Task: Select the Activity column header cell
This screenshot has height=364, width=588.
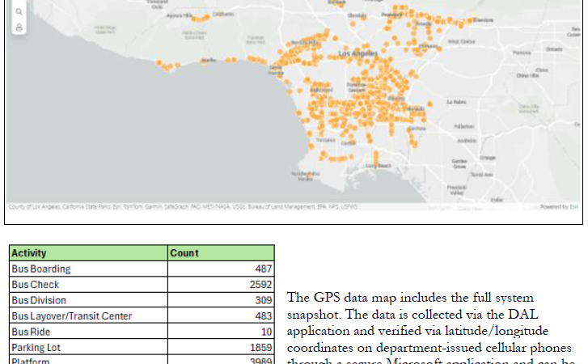Action: pos(88,253)
